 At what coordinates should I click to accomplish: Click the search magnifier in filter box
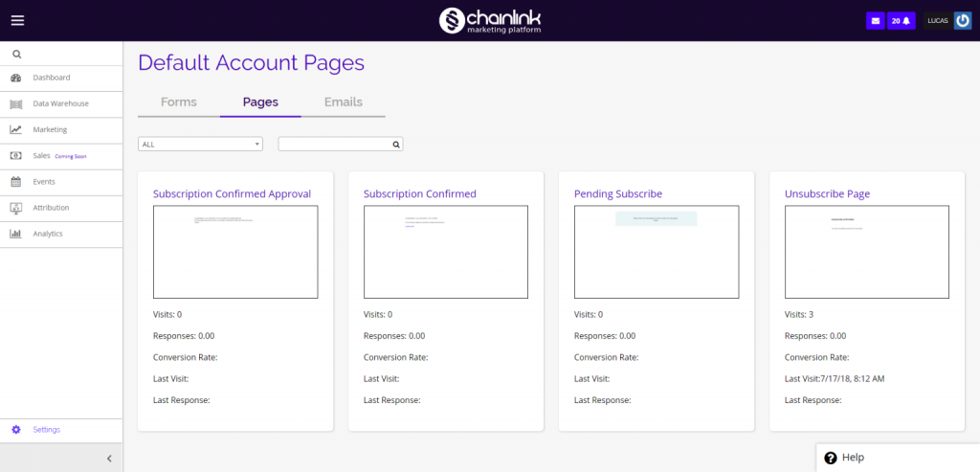click(395, 145)
